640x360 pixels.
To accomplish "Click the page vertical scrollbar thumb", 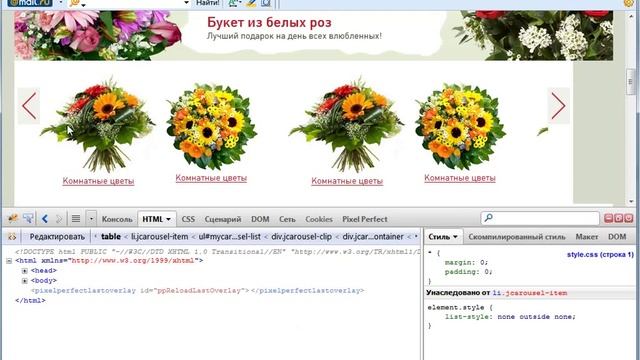I will click(630, 82).
